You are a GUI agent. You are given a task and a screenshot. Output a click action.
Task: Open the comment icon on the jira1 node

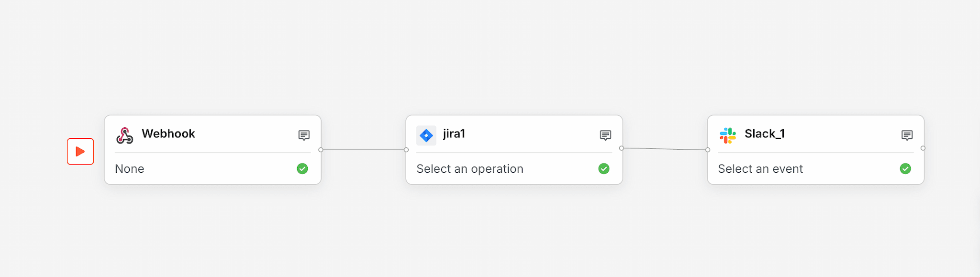point(605,135)
